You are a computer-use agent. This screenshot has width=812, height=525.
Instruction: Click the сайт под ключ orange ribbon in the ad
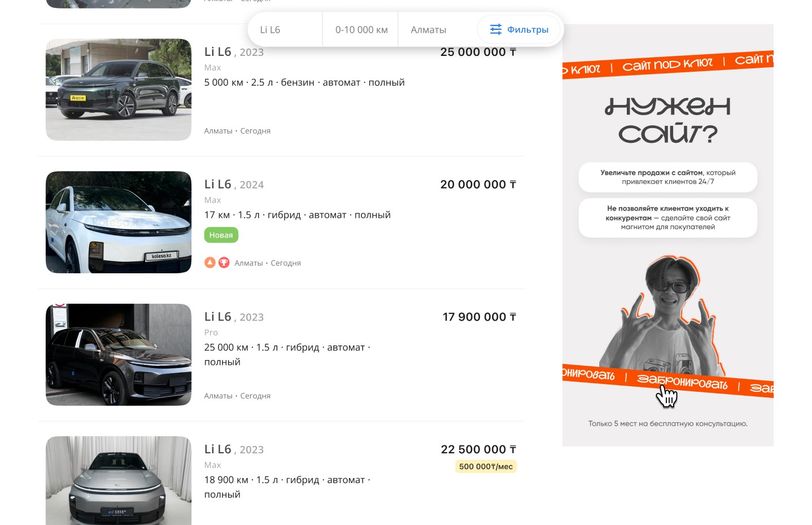click(668, 64)
